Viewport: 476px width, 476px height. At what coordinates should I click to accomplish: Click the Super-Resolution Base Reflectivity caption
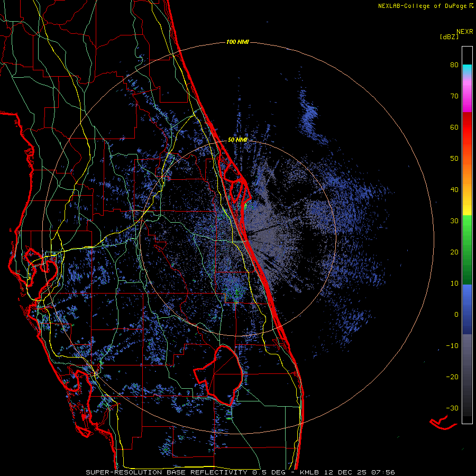click(186, 472)
